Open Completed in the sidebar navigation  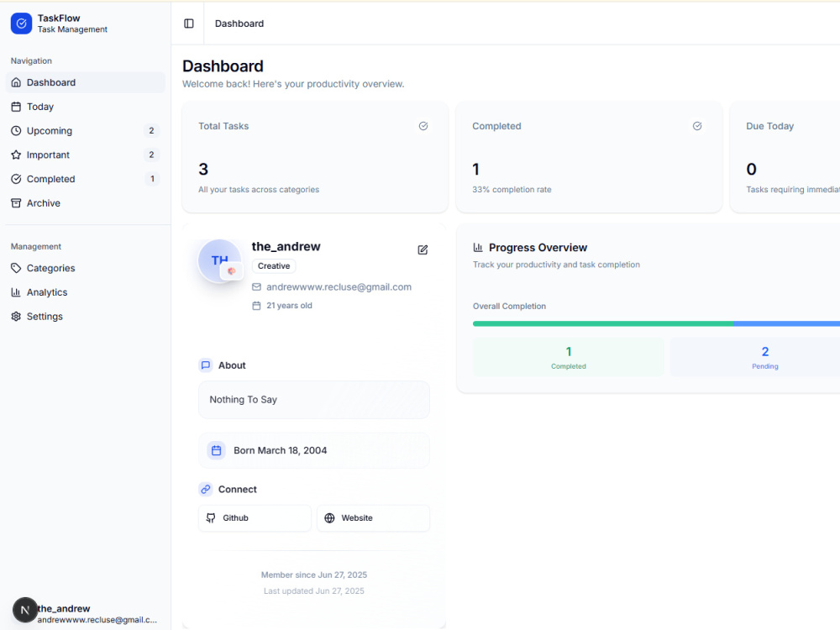click(x=85, y=179)
